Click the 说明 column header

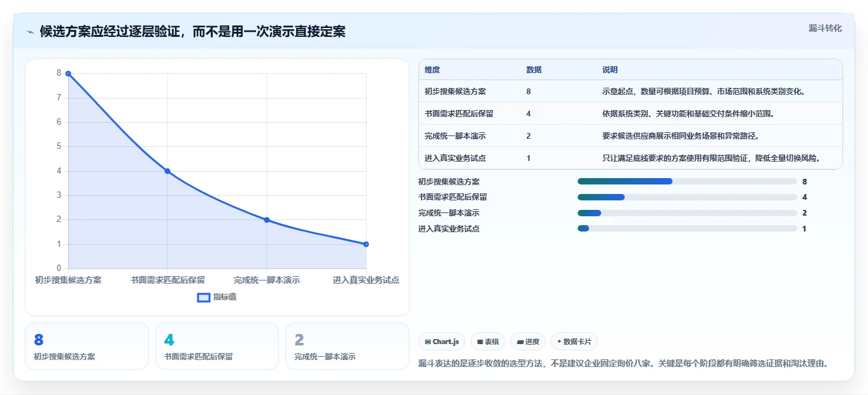[x=610, y=70]
